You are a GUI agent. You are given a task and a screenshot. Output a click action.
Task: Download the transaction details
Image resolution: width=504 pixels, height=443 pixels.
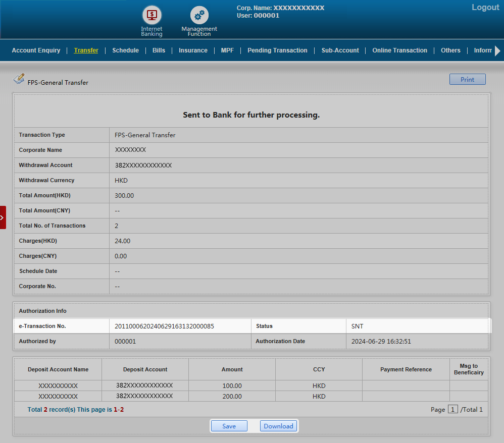click(278, 426)
